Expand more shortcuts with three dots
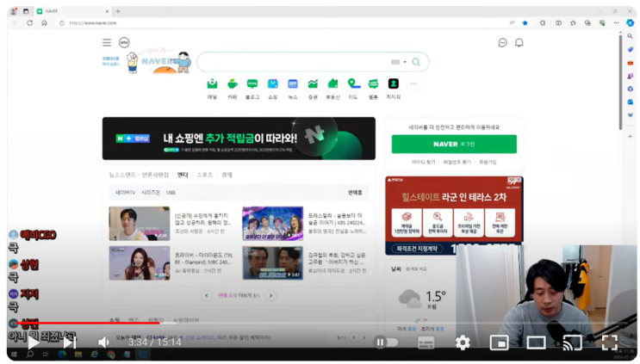The image size is (640, 364). 413,84
